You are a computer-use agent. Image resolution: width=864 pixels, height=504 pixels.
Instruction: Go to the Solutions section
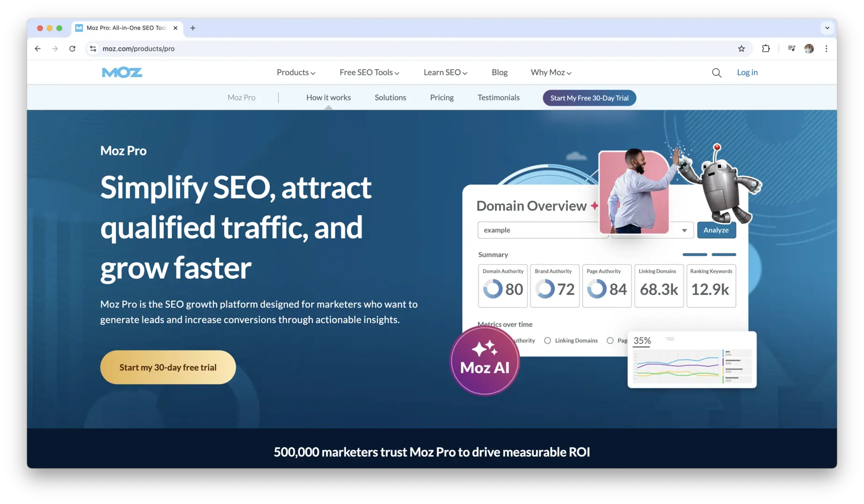click(390, 98)
